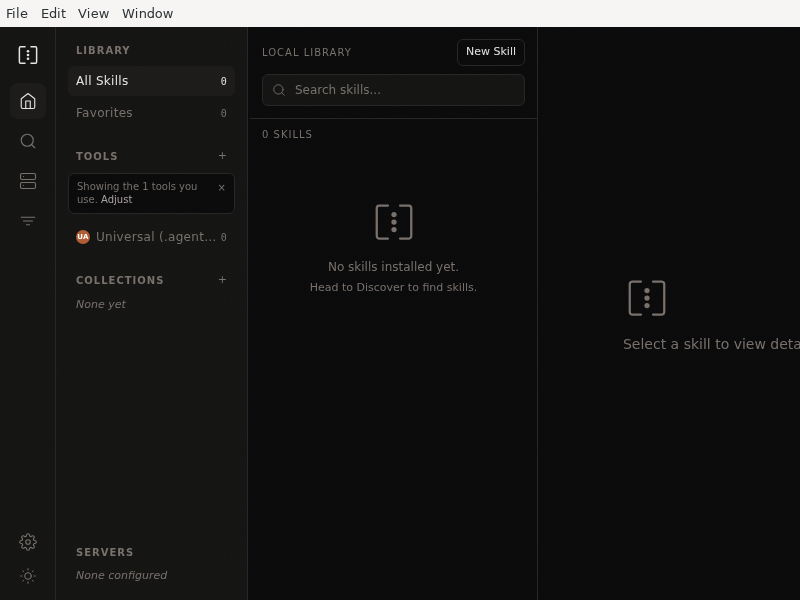
Task: Open the Edit menu
Action: [53, 13]
